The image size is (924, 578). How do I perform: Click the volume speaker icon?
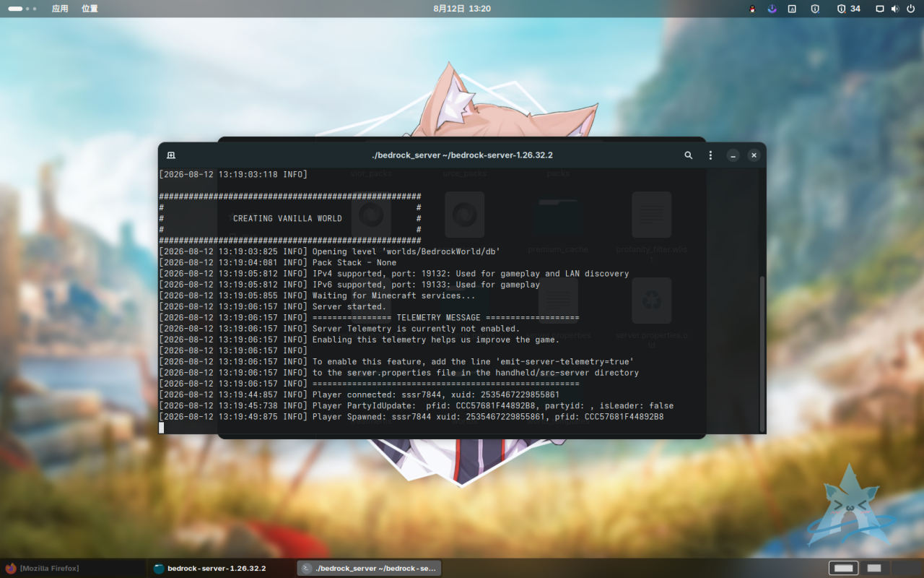(x=894, y=9)
